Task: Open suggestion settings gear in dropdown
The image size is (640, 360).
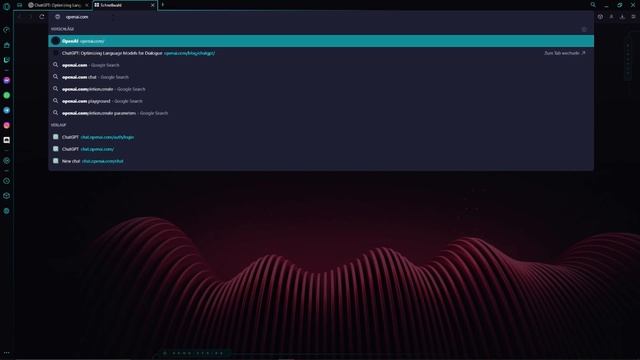Action: 584,29
